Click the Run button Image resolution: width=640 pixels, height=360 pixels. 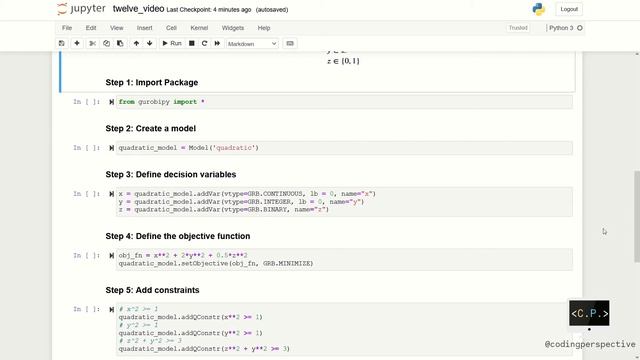172,43
